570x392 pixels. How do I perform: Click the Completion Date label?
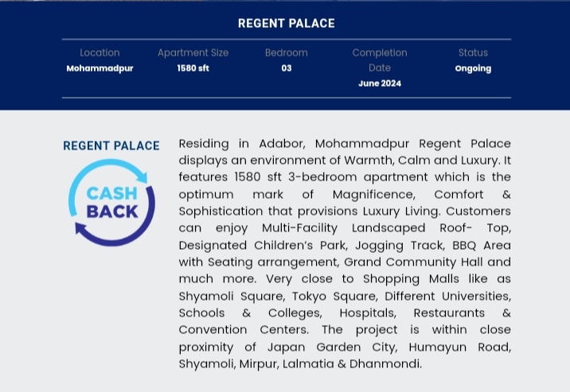(380, 60)
